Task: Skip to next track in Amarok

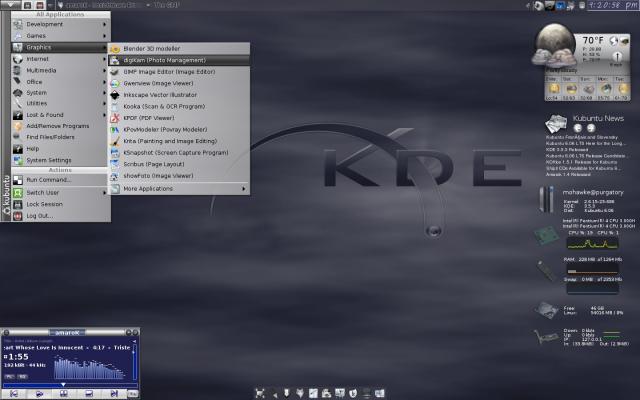Action: pos(114,393)
